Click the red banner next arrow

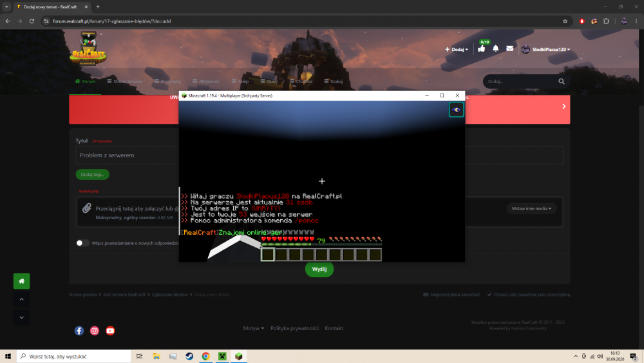click(x=564, y=106)
